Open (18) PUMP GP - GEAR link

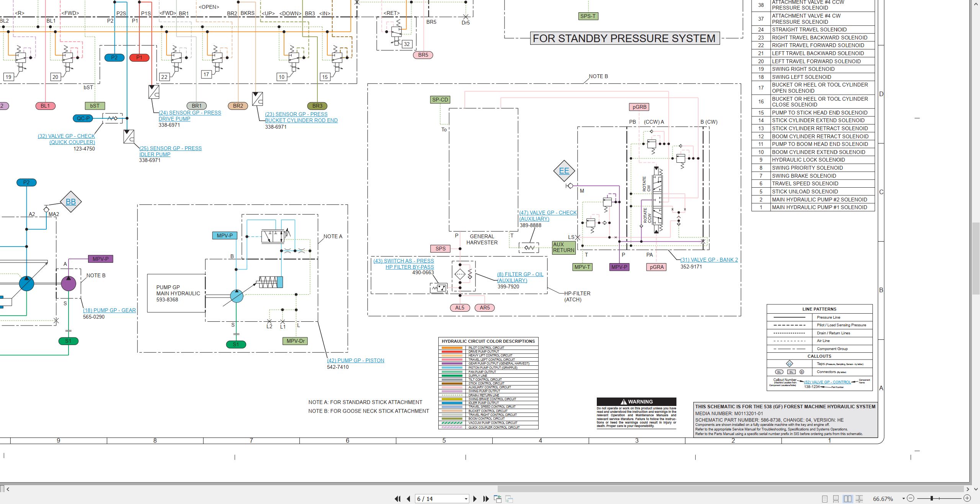pos(109,310)
